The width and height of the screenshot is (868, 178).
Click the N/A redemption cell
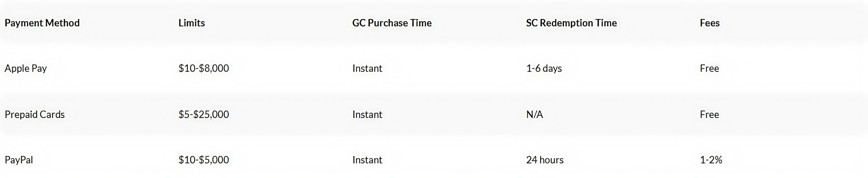tap(535, 114)
